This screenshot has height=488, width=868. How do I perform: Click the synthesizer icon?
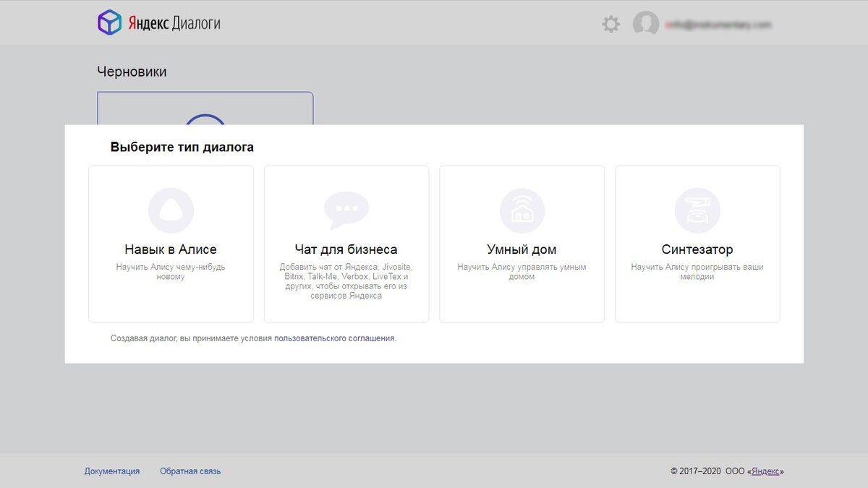coord(697,210)
